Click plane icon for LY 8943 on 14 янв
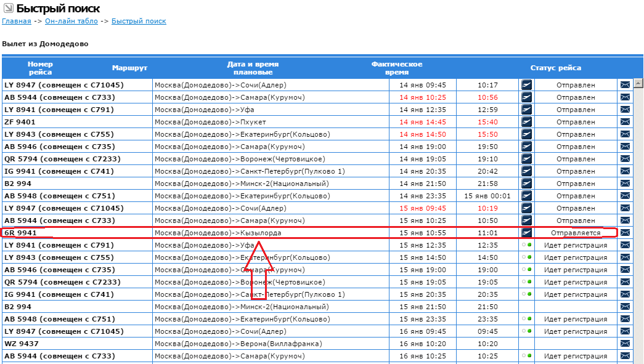This screenshot has width=644, height=364. coord(526,134)
